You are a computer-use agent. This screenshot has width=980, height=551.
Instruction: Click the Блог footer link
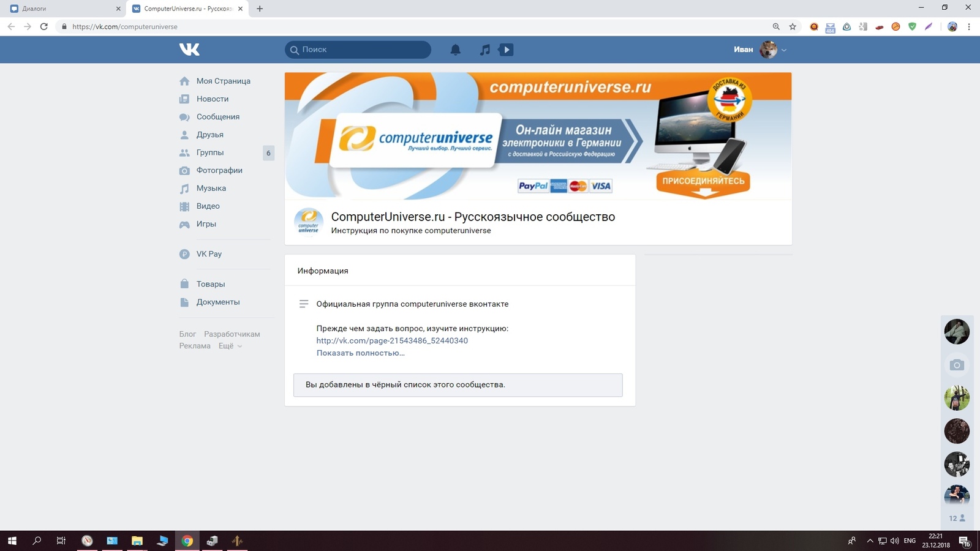tap(187, 334)
